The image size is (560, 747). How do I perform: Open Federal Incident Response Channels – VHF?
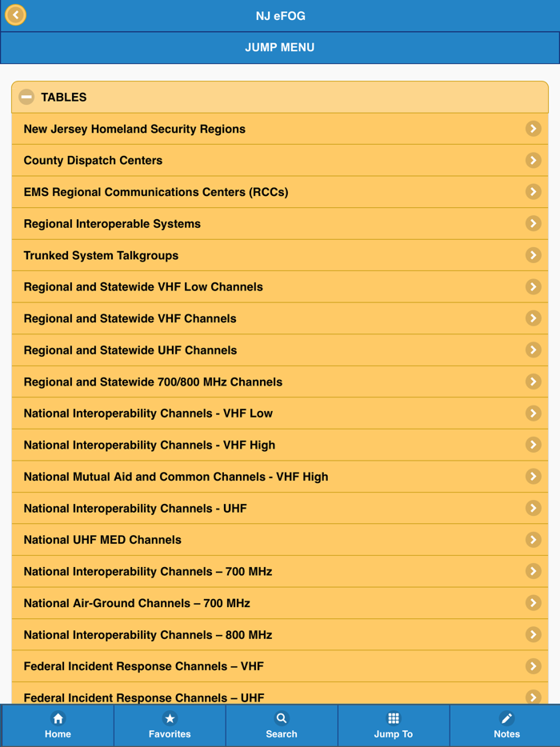(280, 666)
